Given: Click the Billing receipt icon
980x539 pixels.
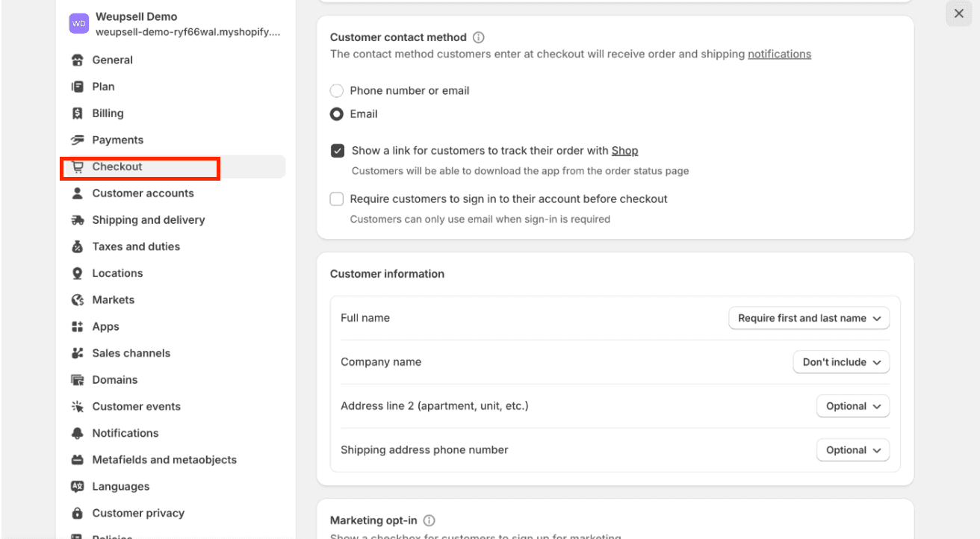Looking at the screenshot, I should [77, 113].
